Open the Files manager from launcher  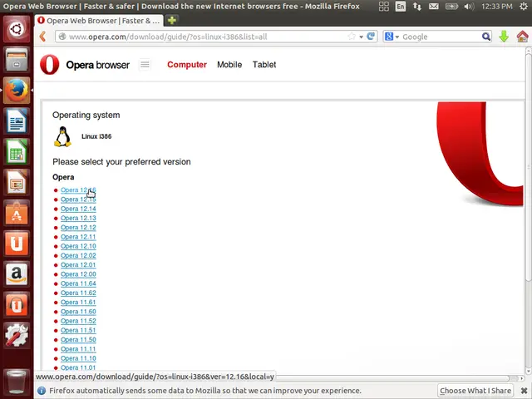pyautogui.click(x=17, y=60)
